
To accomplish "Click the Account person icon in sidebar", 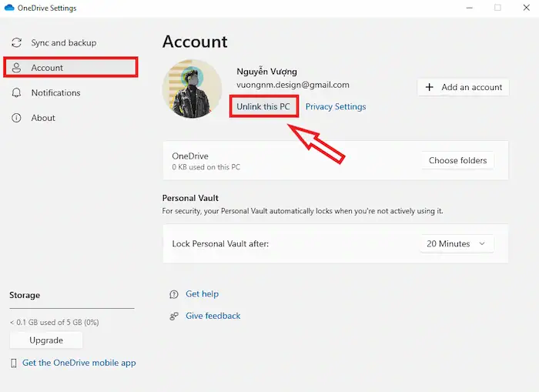I will pos(16,68).
